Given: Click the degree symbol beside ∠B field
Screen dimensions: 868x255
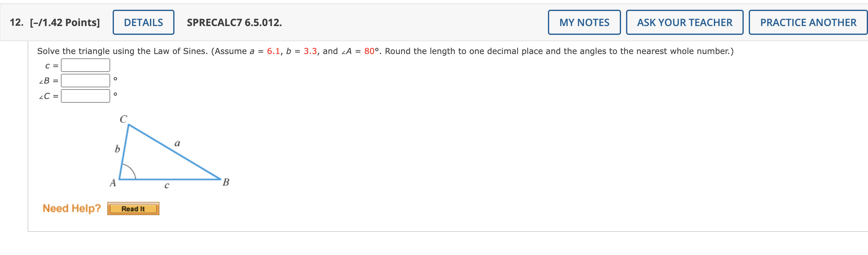Looking at the screenshot, I should coord(115,79).
